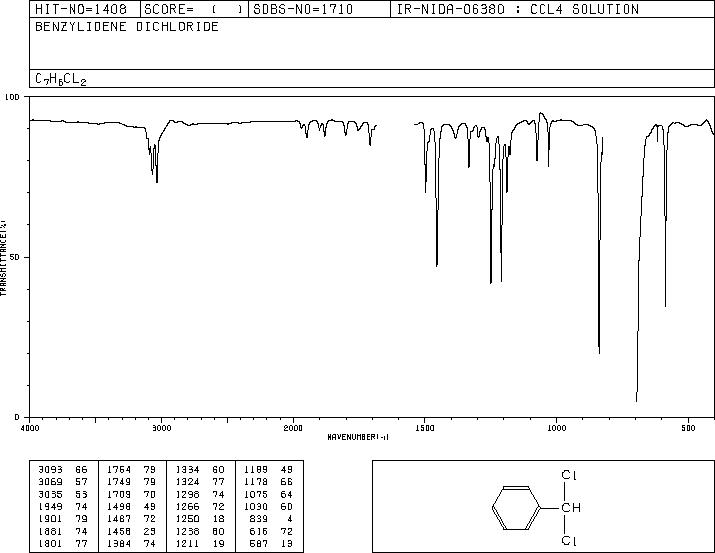Image resolution: width=715 pixels, height=553 pixels.
Task: Click transmittance value 13 beside 687
Action: tap(287, 543)
